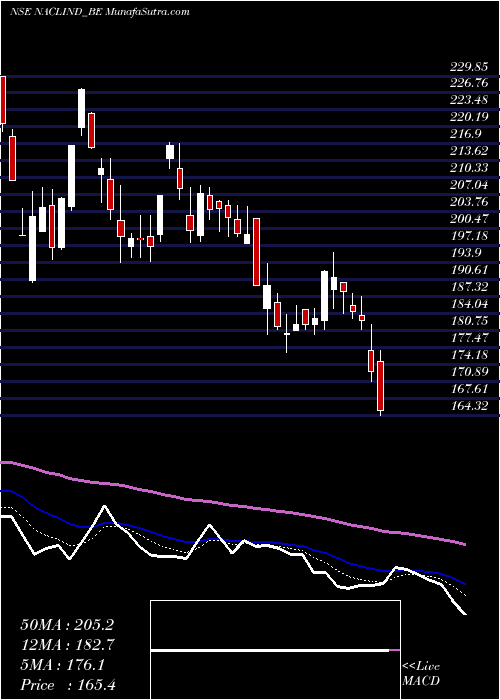Select the 190.61 price level label
This screenshot has width=500, height=700.
click(469, 270)
